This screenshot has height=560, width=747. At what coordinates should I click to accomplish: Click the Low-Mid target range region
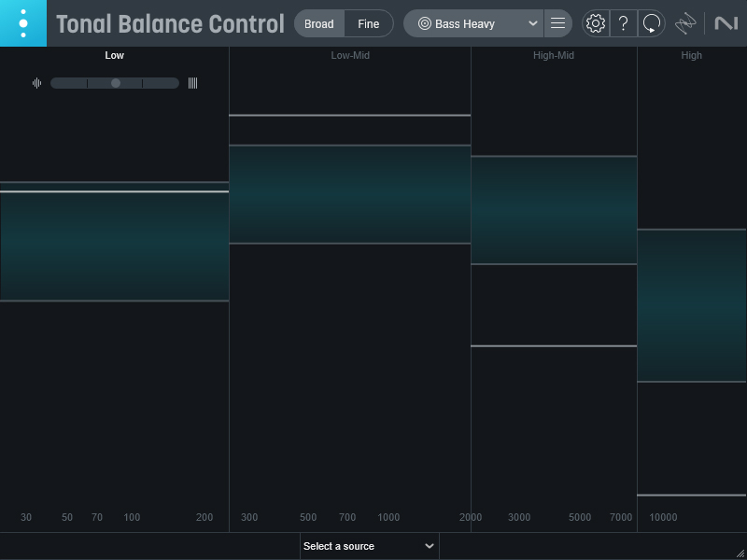[350, 194]
